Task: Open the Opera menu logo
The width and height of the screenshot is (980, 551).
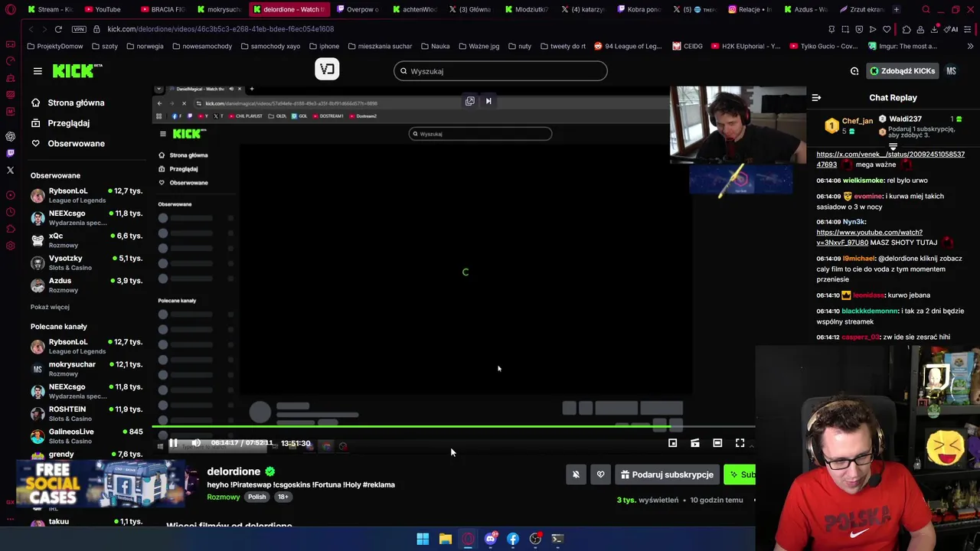Action: (10, 9)
